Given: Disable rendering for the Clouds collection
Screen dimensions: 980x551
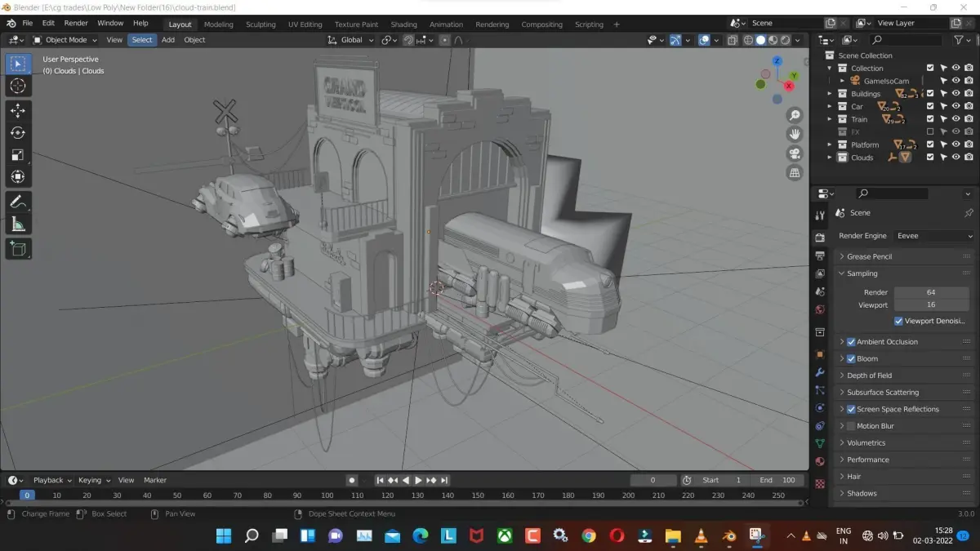Looking at the screenshot, I should [x=969, y=158].
